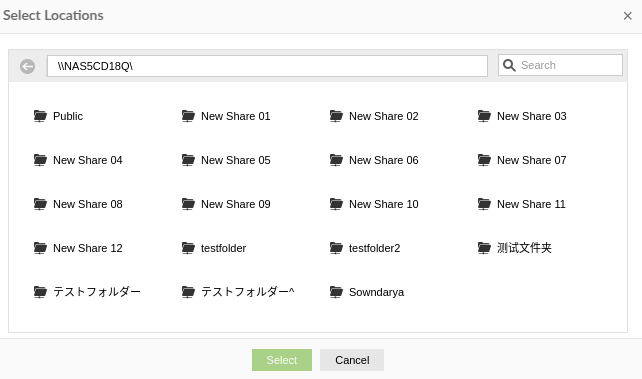Select the New Share 04 label

(x=88, y=160)
